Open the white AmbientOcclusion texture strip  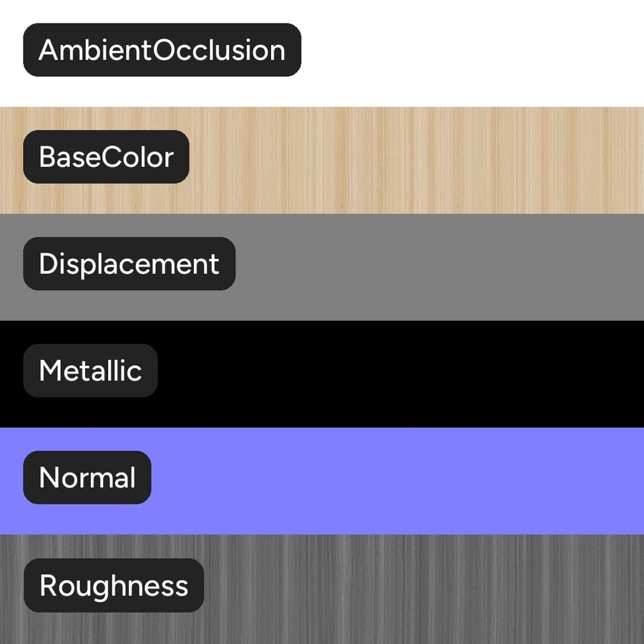tap(322, 54)
